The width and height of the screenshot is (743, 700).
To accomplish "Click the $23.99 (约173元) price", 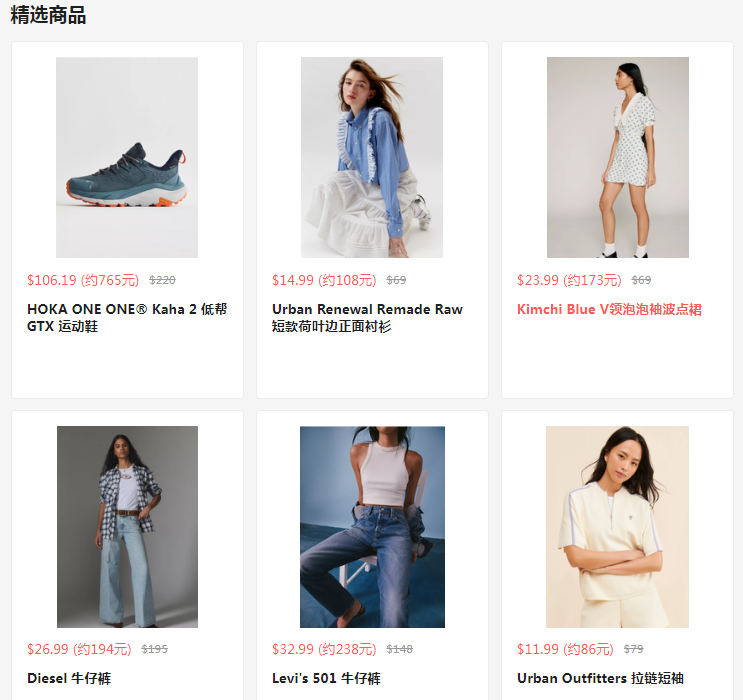I will tap(569, 280).
